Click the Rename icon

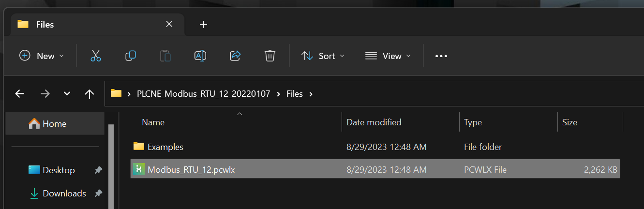[x=200, y=56]
